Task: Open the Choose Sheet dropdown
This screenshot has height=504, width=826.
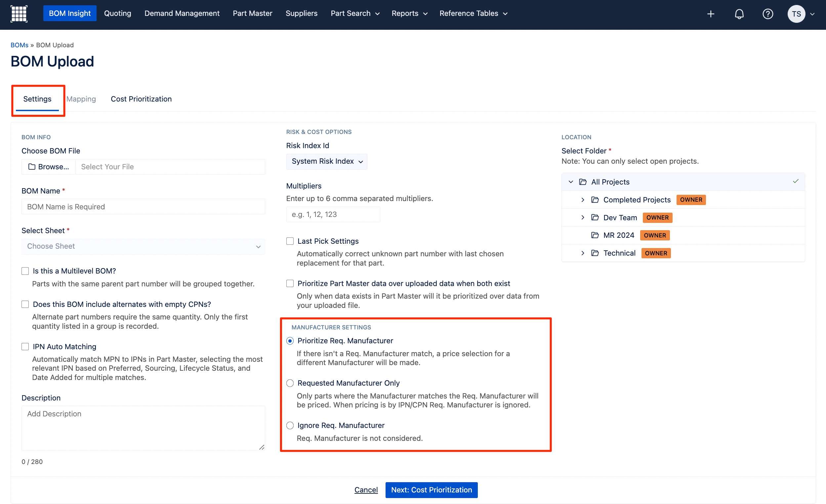Action: coord(143,246)
